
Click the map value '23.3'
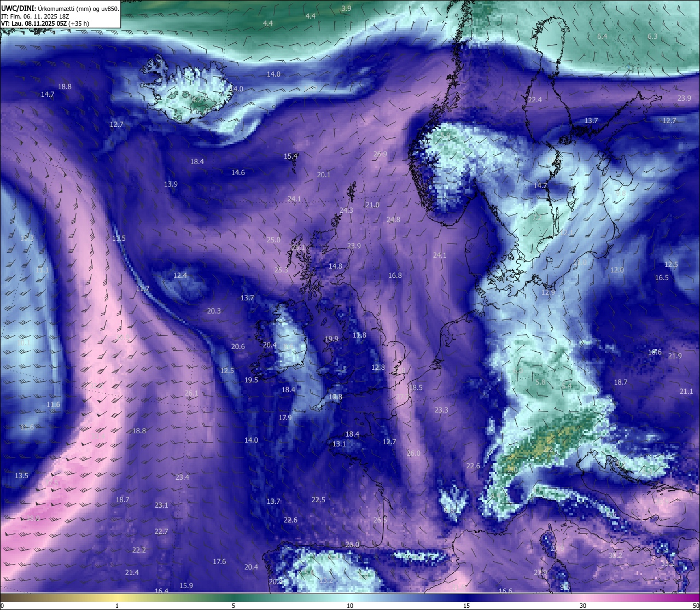tap(441, 410)
